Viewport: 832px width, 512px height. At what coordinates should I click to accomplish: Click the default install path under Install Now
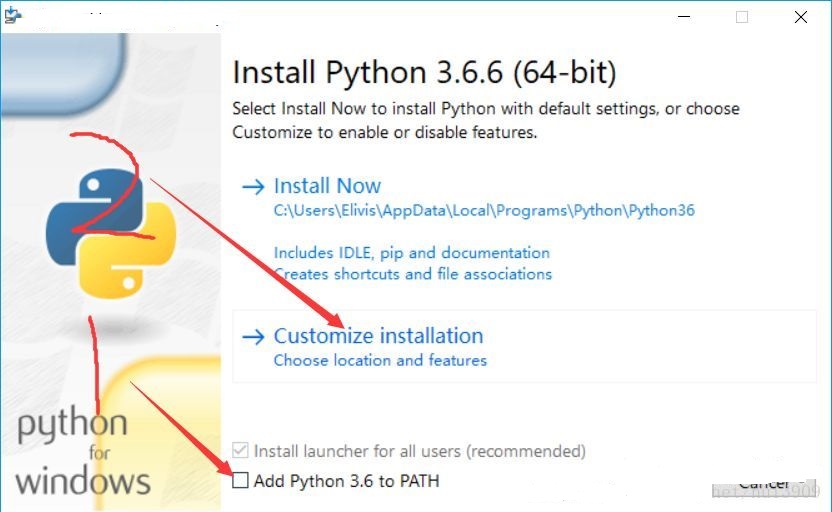(484, 211)
